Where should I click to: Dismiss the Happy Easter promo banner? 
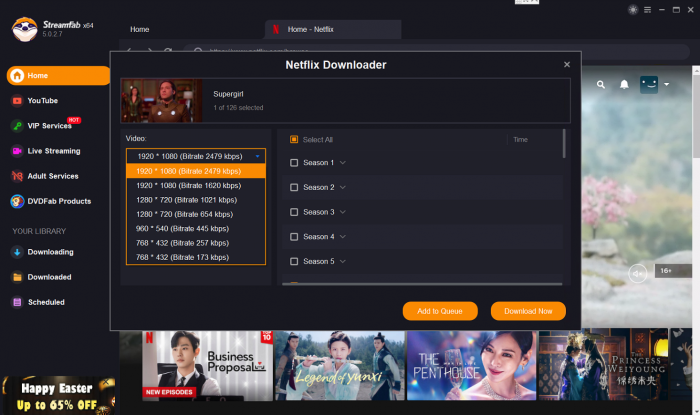(x=106, y=382)
